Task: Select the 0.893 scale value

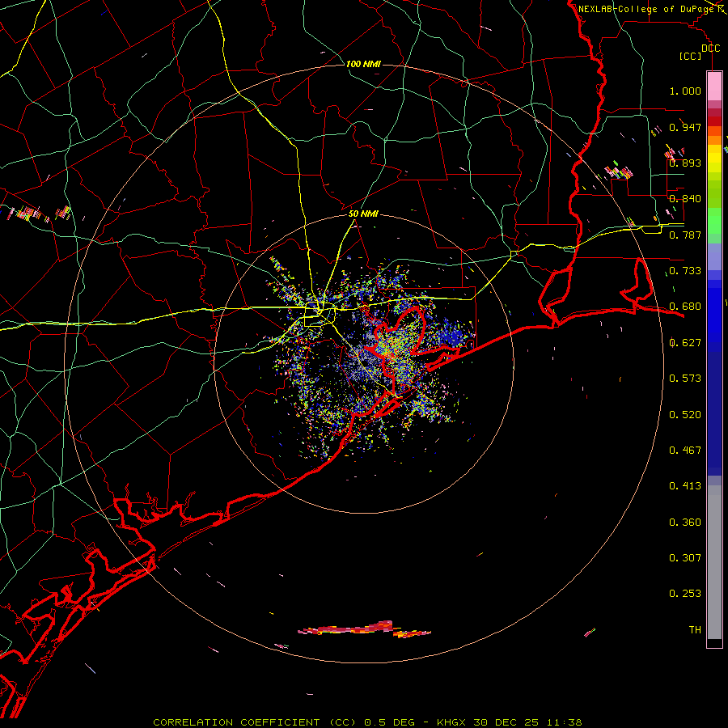Action: pos(685,163)
